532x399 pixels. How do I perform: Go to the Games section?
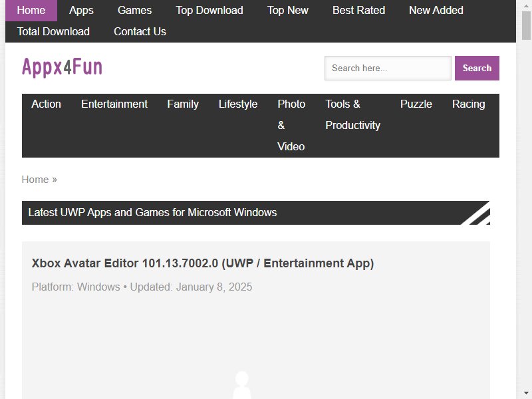(x=134, y=11)
